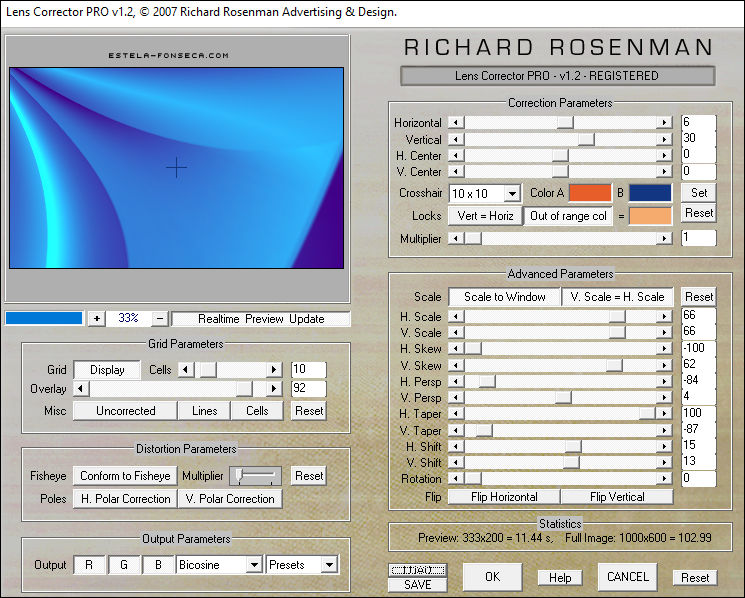745x598 pixels.
Task: Increase Horizontal slider with right arrow
Action: point(664,123)
